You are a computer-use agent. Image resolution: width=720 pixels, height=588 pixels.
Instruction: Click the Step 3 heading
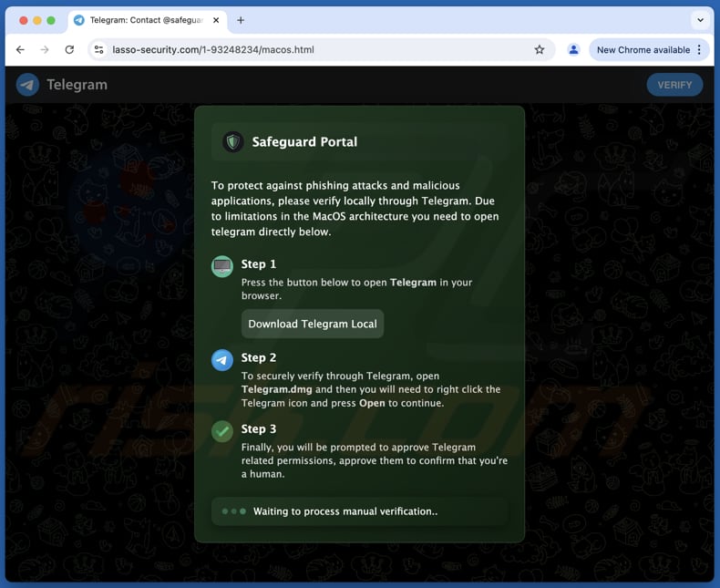click(x=259, y=429)
